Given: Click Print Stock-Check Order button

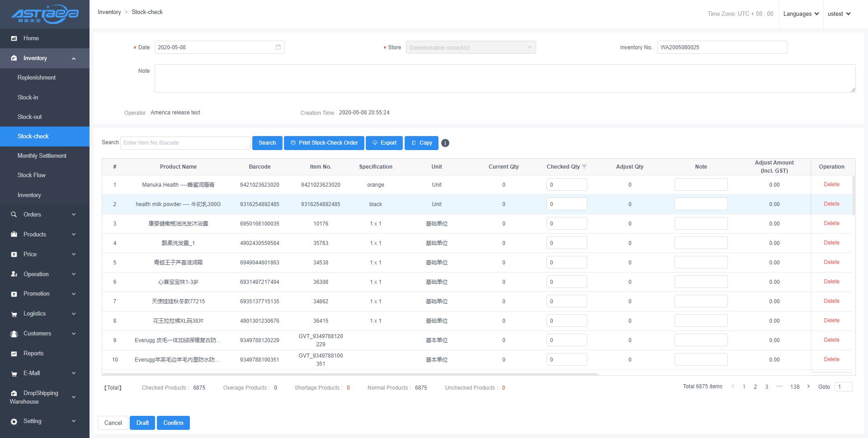Looking at the screenshot, I should (324, 143).
